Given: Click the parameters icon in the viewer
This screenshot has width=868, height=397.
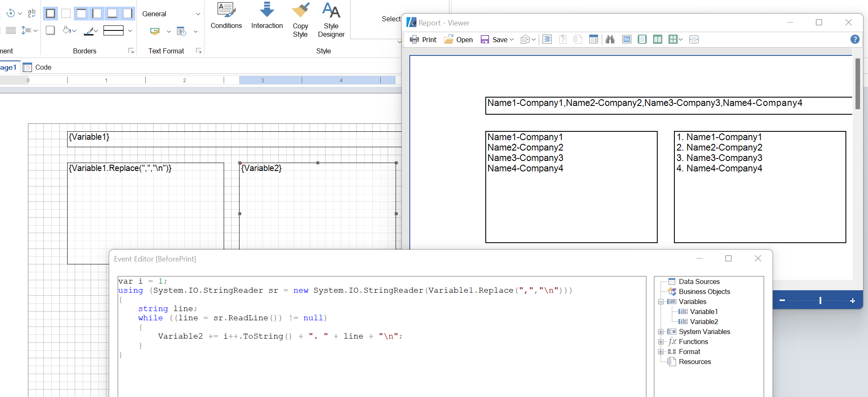Looking at the screenshot, I should point(563,40).
